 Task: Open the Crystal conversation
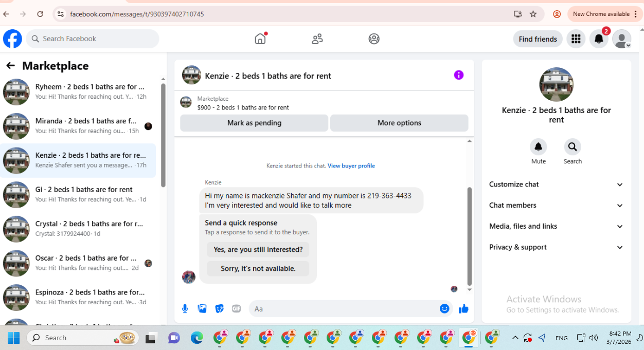click(78, 229)
